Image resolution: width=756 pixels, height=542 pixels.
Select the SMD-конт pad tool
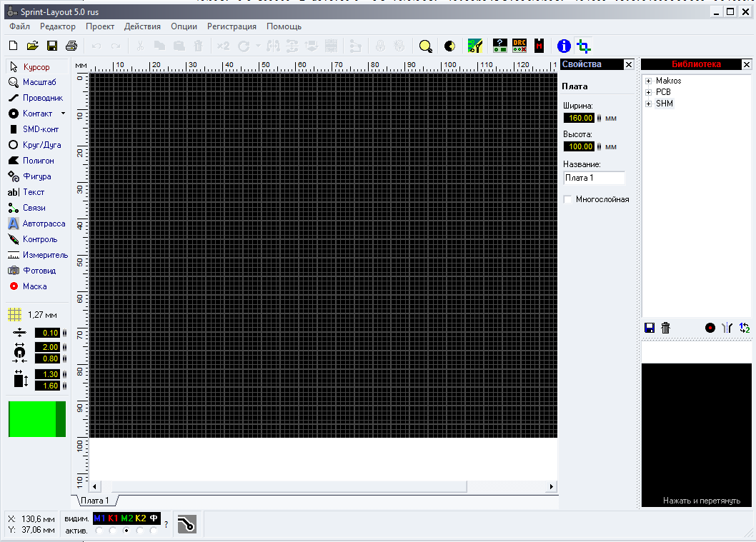[x=36, y=129]
